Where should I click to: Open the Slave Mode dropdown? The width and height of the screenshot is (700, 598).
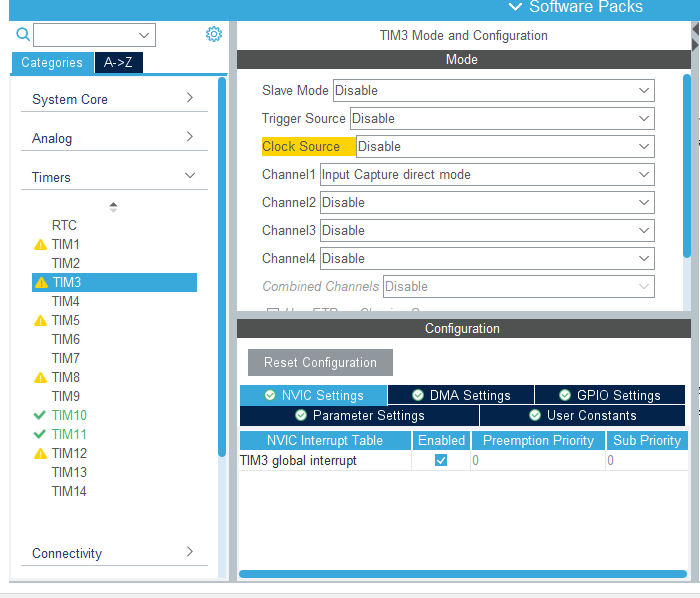pos(494,91)
